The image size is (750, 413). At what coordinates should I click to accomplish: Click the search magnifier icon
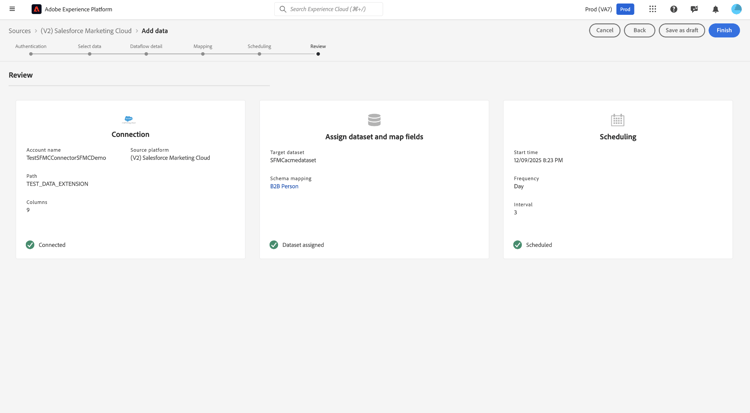tap(283, 9)
